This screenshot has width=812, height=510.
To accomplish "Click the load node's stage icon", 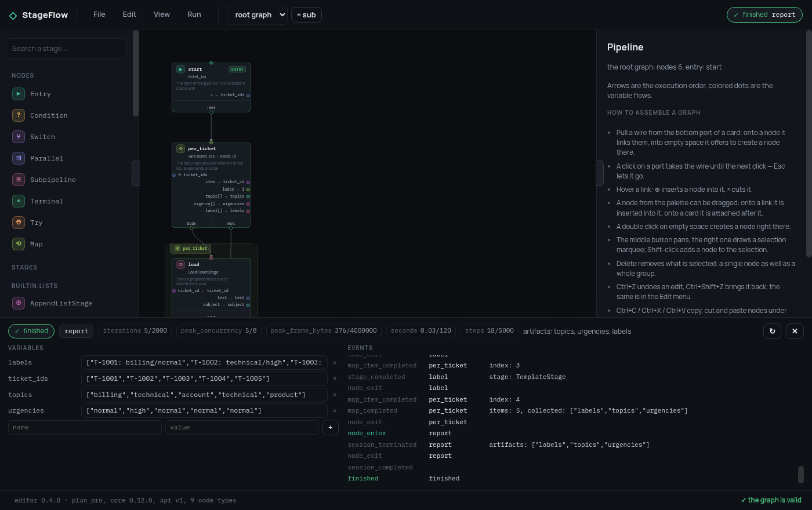I will 180,264.
